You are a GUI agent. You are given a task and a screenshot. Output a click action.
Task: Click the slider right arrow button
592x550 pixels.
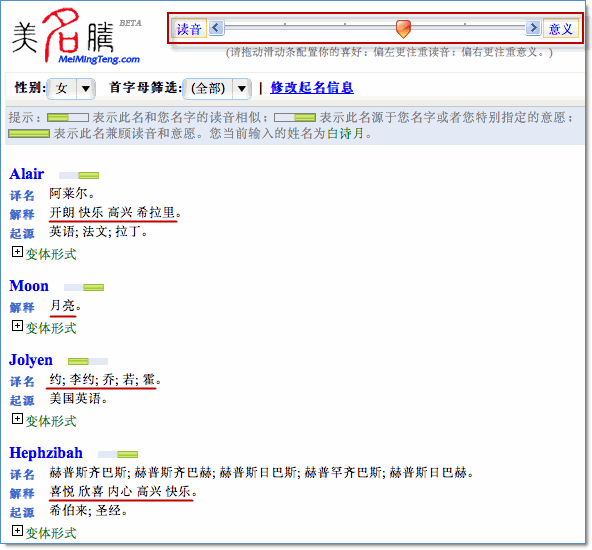pyautogui.click(x=533, y=28)
